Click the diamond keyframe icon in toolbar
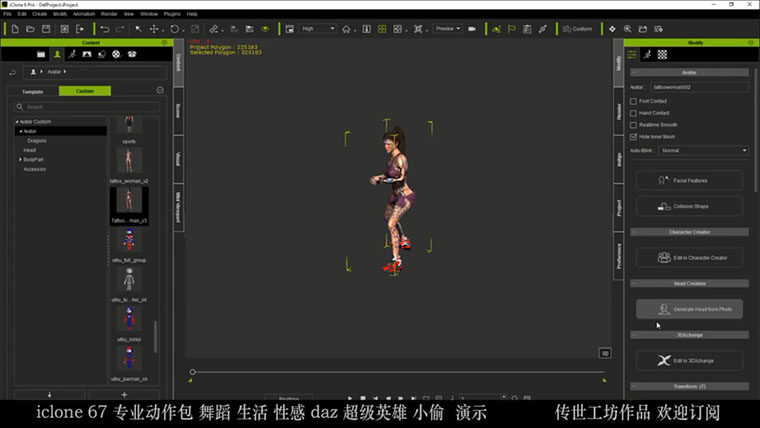760x428 pixels. tap(612, 29)
